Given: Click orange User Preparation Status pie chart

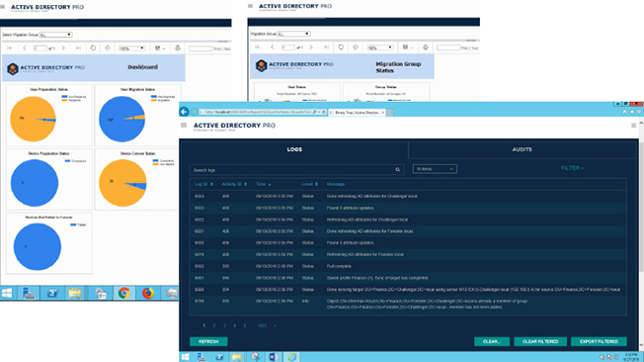Looking at the screenshot, I should [x=33, y=119].
